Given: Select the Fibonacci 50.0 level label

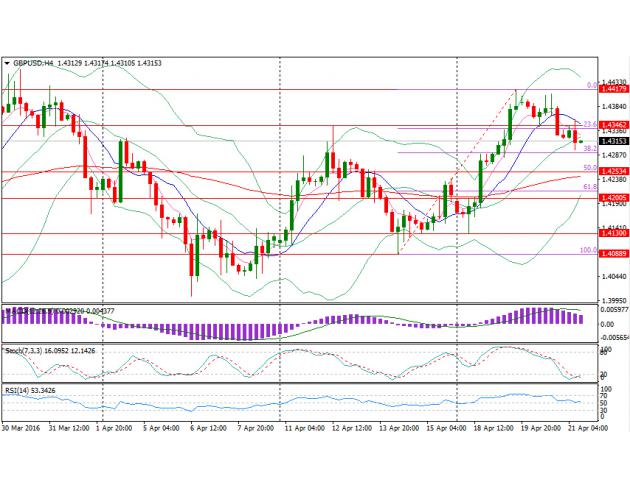Looking at the screenshot, I should tap(590, 168).
